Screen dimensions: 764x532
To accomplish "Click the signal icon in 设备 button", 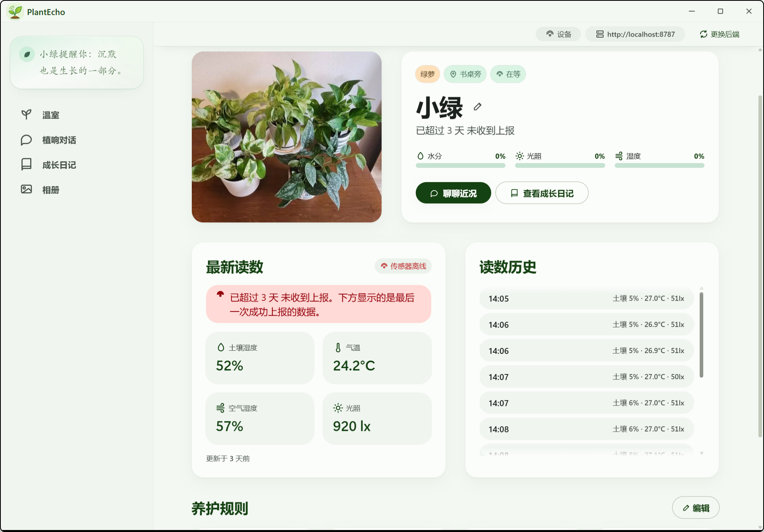I will [x=550, y=34].
